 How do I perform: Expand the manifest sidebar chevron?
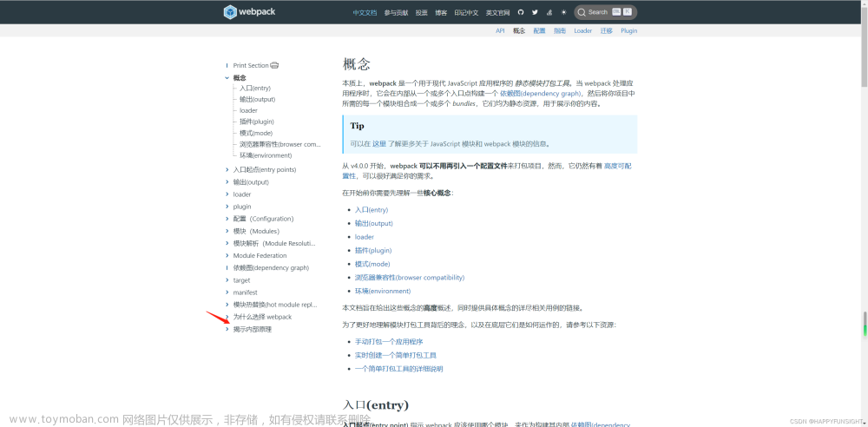click(x=227, y=292)
